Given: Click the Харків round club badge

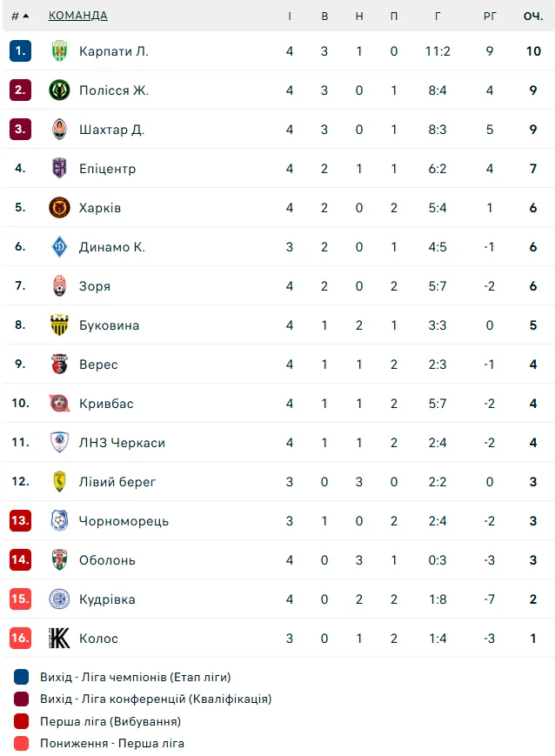Looking at the screenshot, I should coord(59,208).
